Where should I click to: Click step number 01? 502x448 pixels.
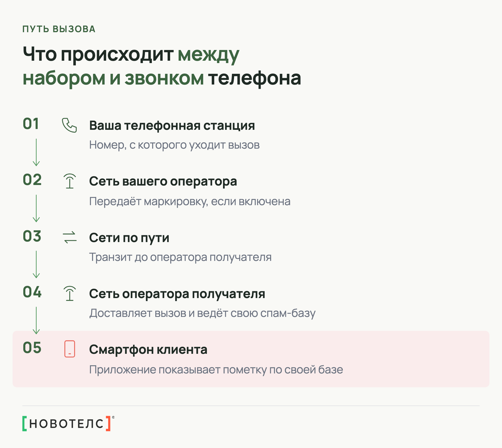coord(31,124)
